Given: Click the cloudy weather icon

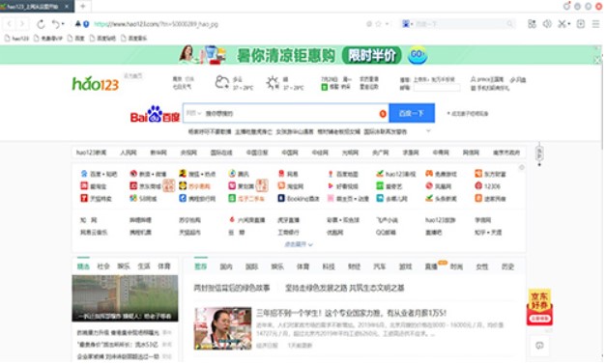Looking at the screenshot, I should click(222, 83).
